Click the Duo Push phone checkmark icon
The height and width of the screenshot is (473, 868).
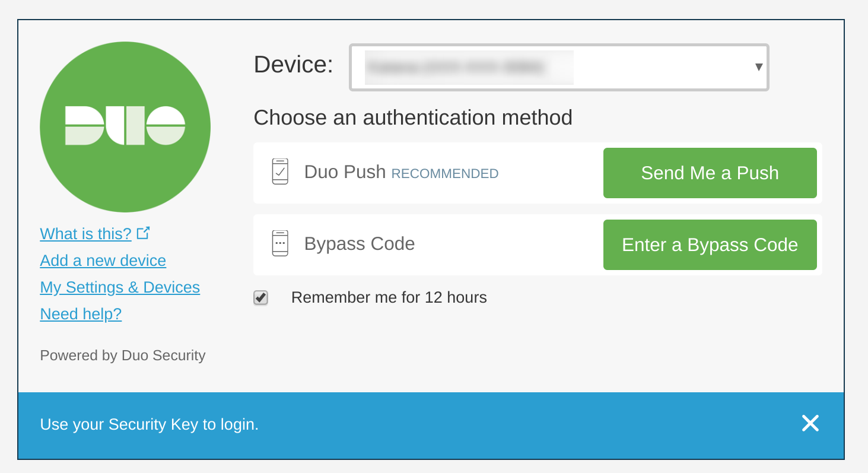pos(280,172)
